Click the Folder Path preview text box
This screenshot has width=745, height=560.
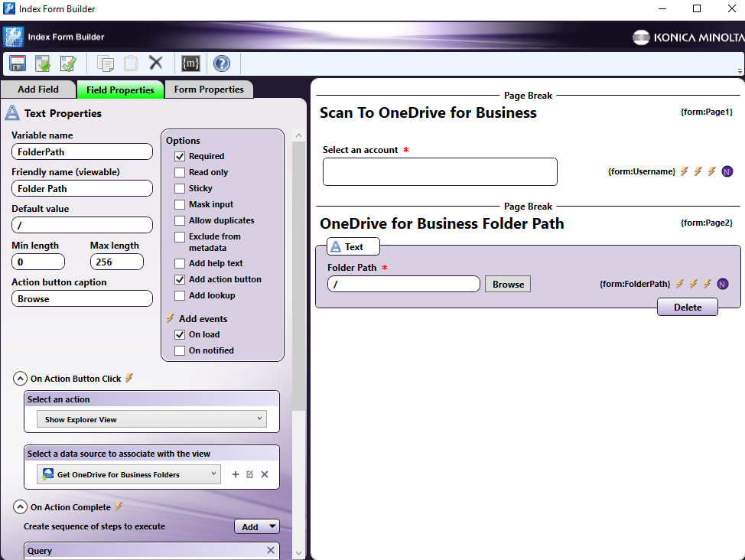click(404, 285)
